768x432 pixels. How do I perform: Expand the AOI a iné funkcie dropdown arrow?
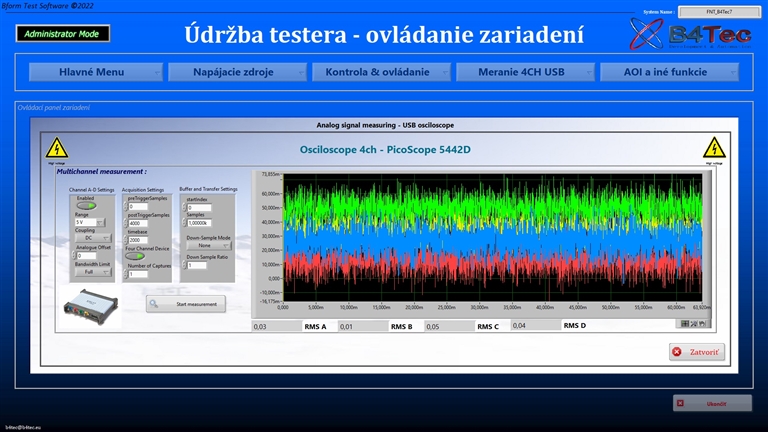point(733,72)
